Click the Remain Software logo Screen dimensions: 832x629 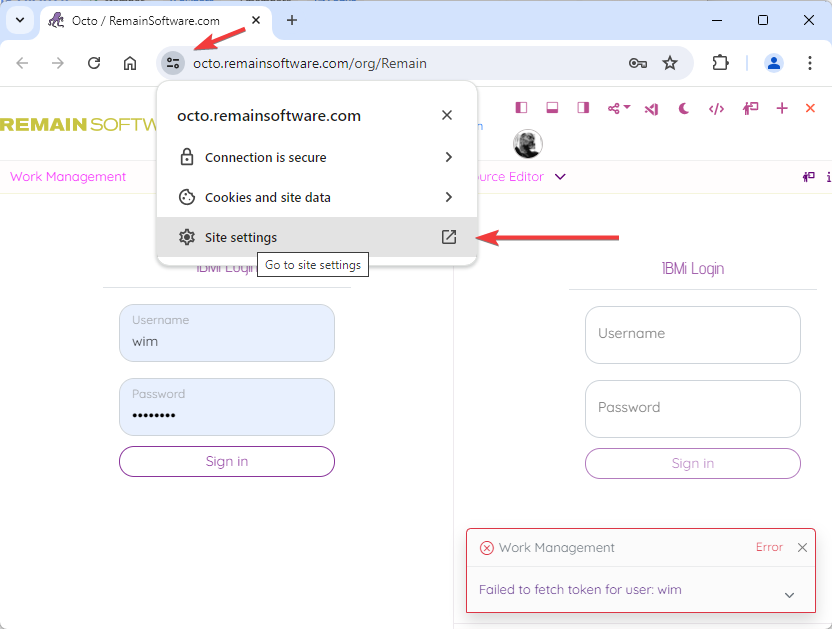coord(79,124)
